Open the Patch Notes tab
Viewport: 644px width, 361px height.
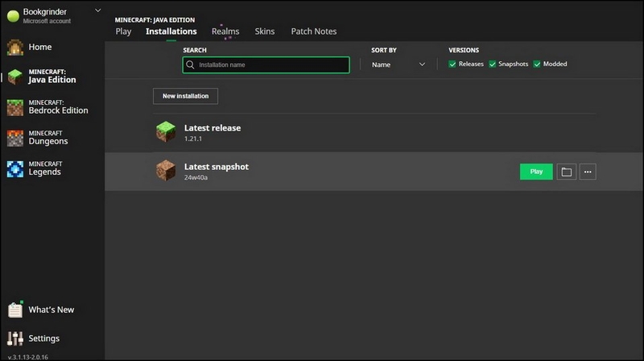click(314, 31)
